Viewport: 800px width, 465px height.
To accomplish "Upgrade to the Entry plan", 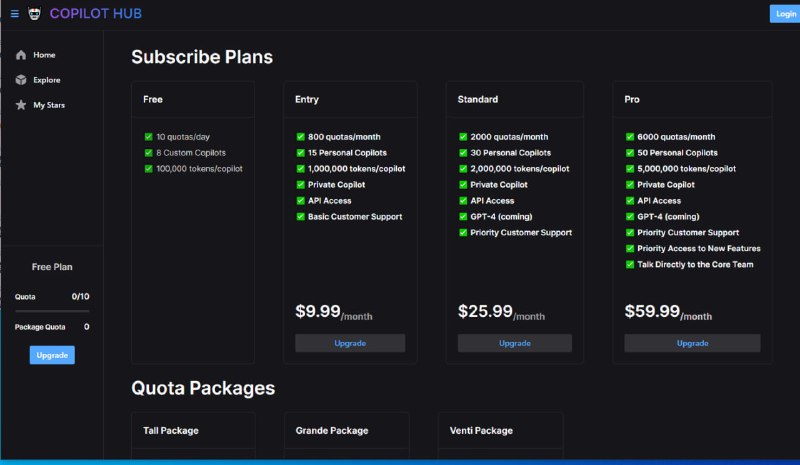I will 350,343.
